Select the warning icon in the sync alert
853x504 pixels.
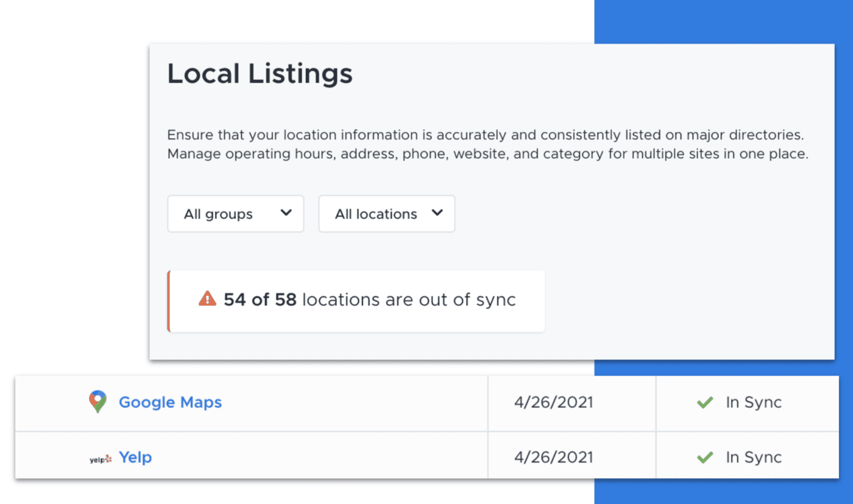coord(207,299)
